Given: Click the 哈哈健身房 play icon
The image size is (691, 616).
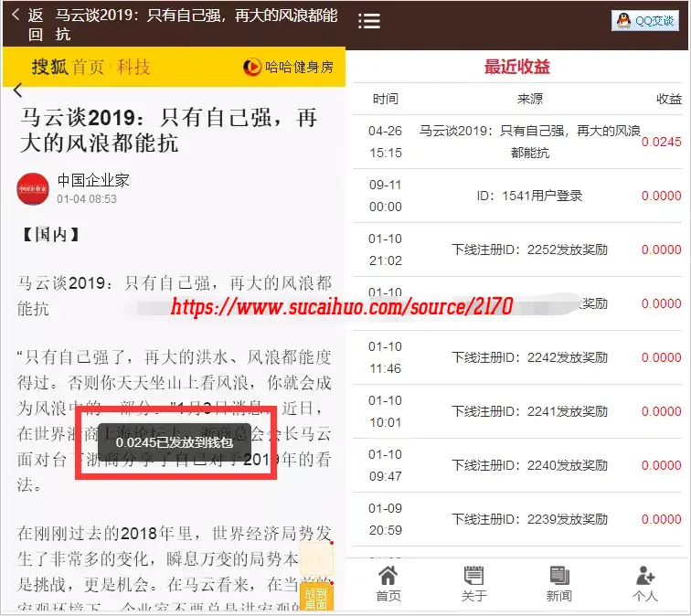Looking at the screenshot, I should coord(252,67).
